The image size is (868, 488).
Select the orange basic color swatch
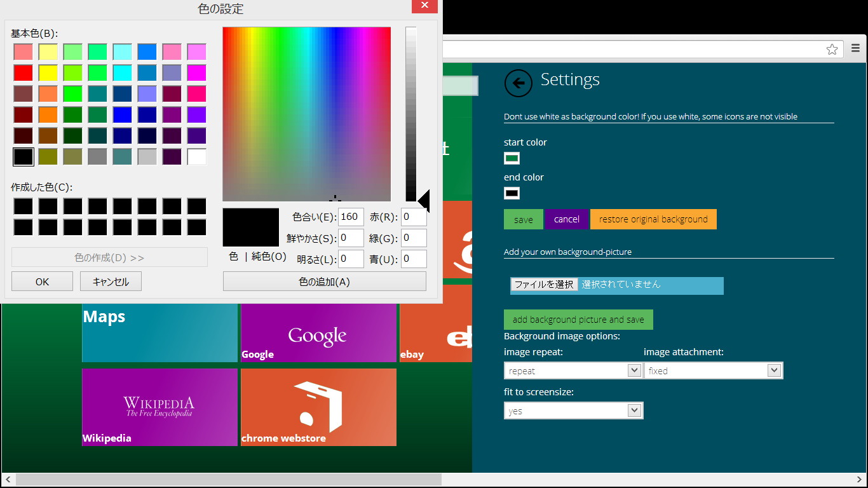pos(48,115)
